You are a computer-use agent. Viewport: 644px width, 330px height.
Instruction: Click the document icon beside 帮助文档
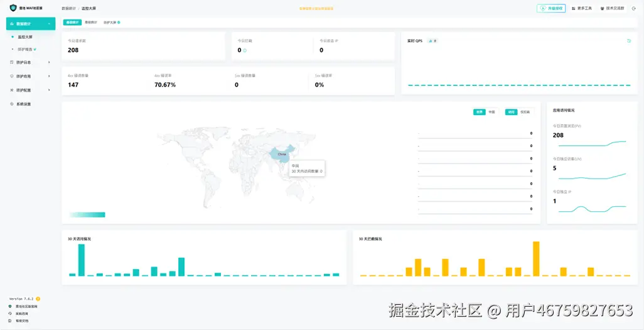pyautogui.click(x=10, y=321)
